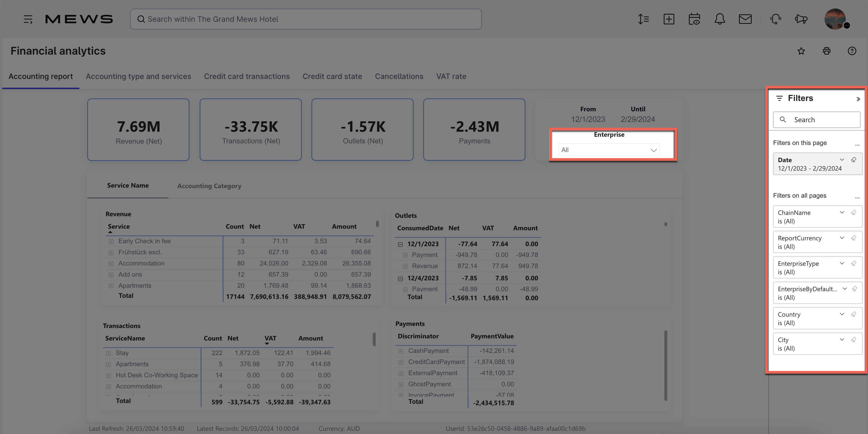Click the megaphone announcements icon

click(801, 19)
